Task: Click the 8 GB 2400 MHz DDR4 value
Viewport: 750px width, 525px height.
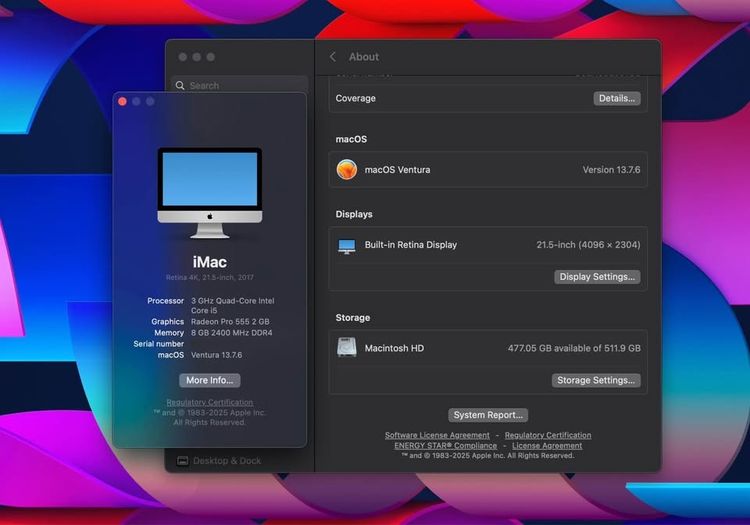Action: point(232,333)
